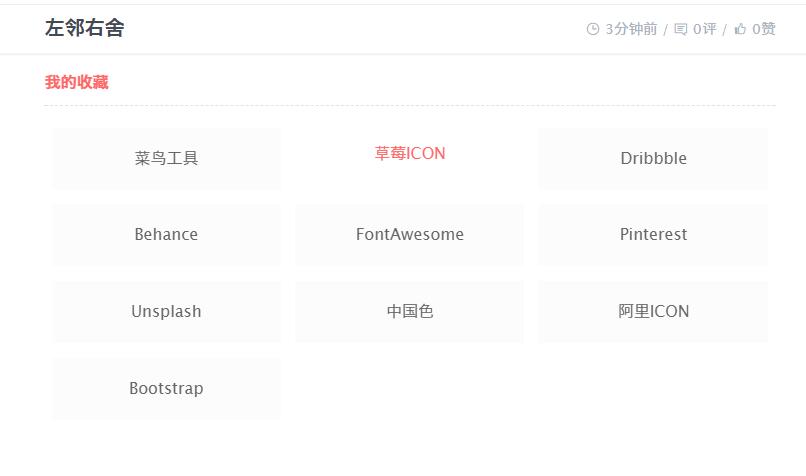This screenshot has width=806, height=476.
Task: Select the 我的收藏 section heading
Action: [x=77, y=82]
